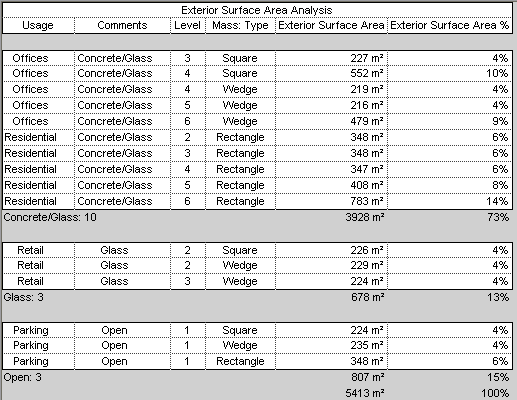Click the Glass: 3 subtotal label
The height and width of the screenshot is (400, 517).
(x=23, y=297)
